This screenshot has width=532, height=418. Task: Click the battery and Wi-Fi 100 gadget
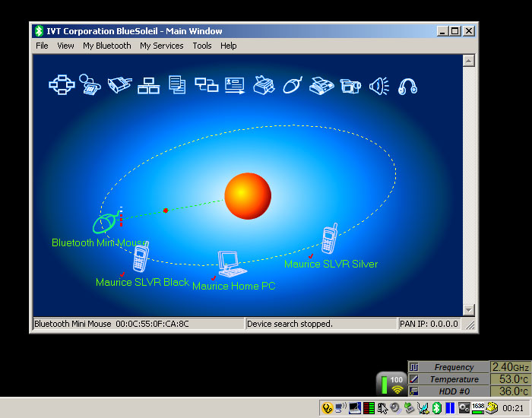[391, 384]
